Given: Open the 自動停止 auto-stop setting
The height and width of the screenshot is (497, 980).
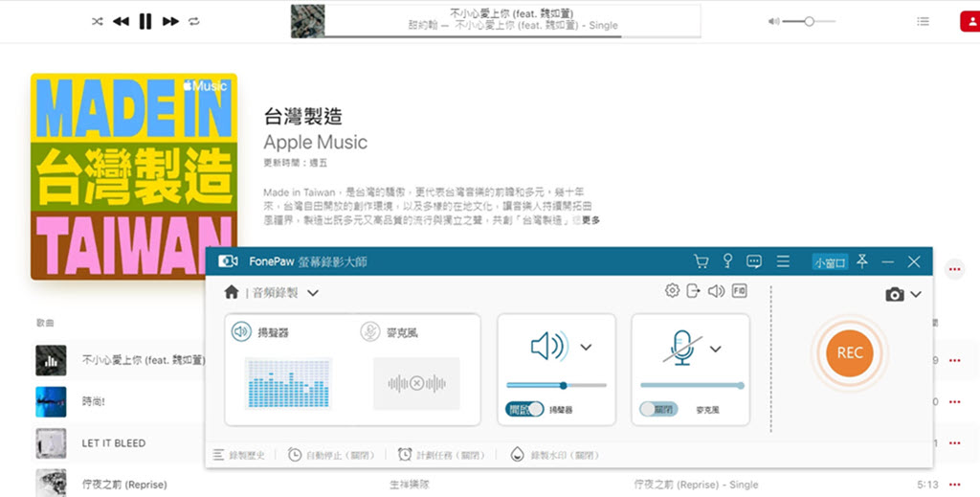Looking at the screenshot, I should pyautogui.click(x=331, y=455).
